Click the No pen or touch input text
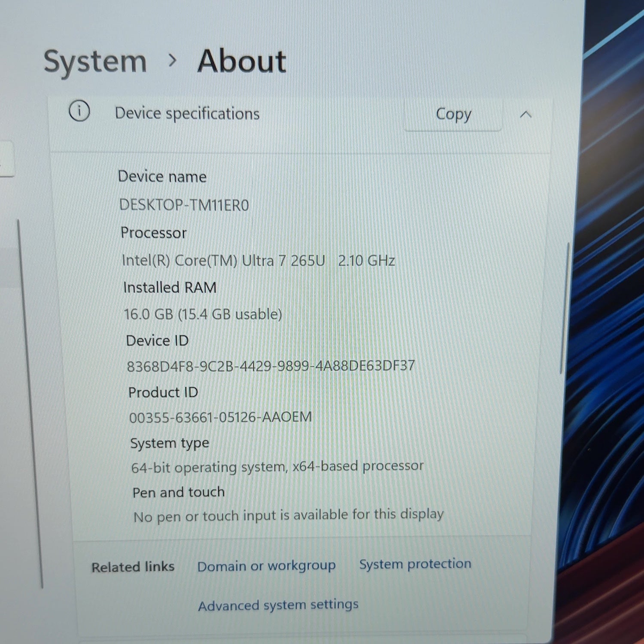Screen dimensions: 644x644 point(289,515)
